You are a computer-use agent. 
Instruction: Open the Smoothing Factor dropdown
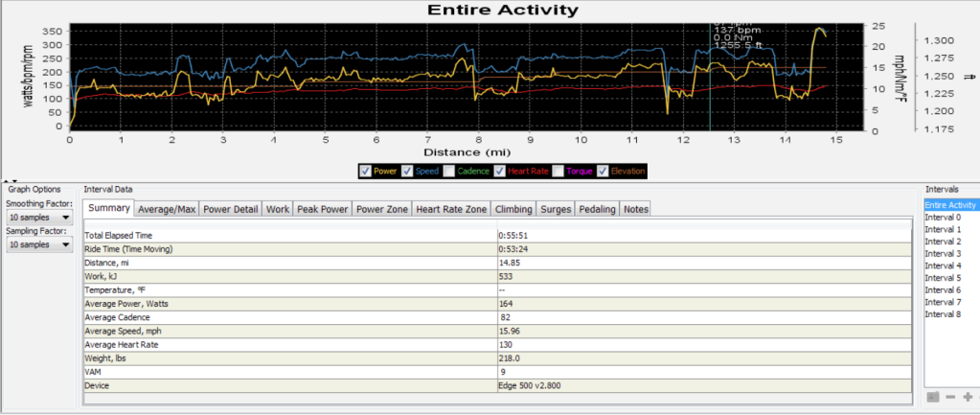click(39, 218)
